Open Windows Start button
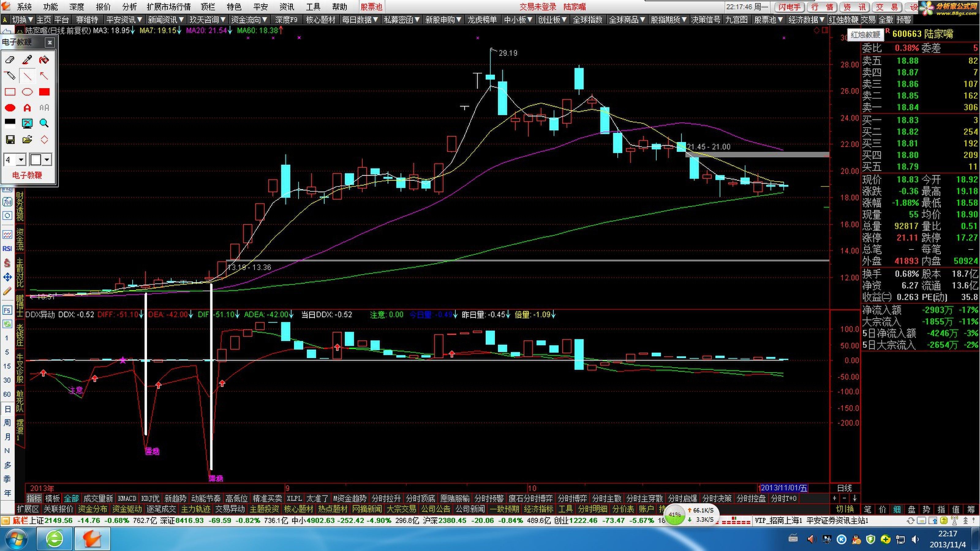Image resolution: width=980 pixels, height=551 pixels. [x=16, y=538]
